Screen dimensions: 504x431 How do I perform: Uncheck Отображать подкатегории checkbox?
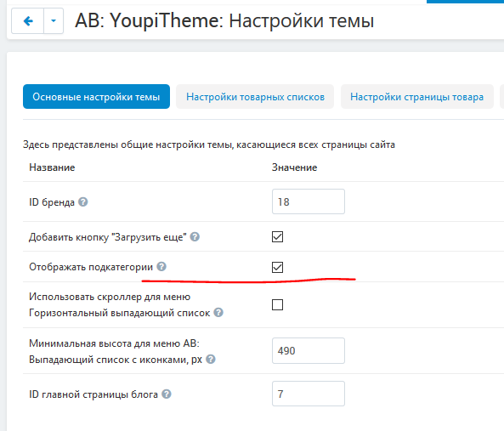tap(277, 267)
